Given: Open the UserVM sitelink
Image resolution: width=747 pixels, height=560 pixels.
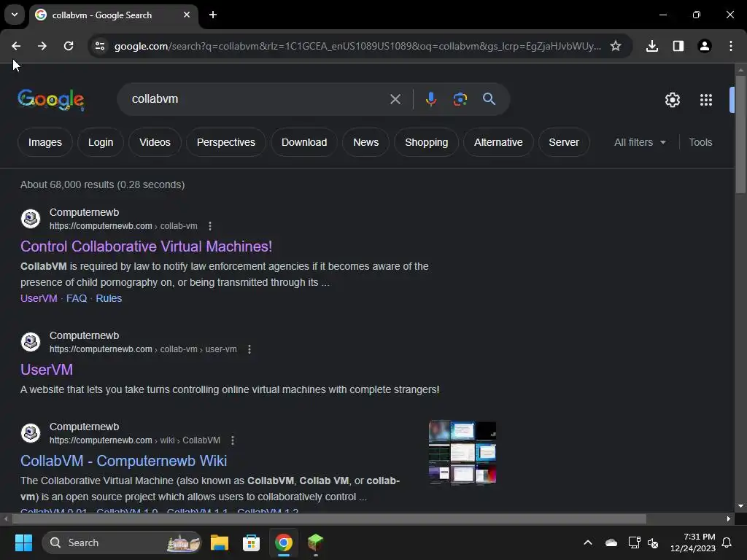Looking at the screenshot, I should [x=39, y=298].
